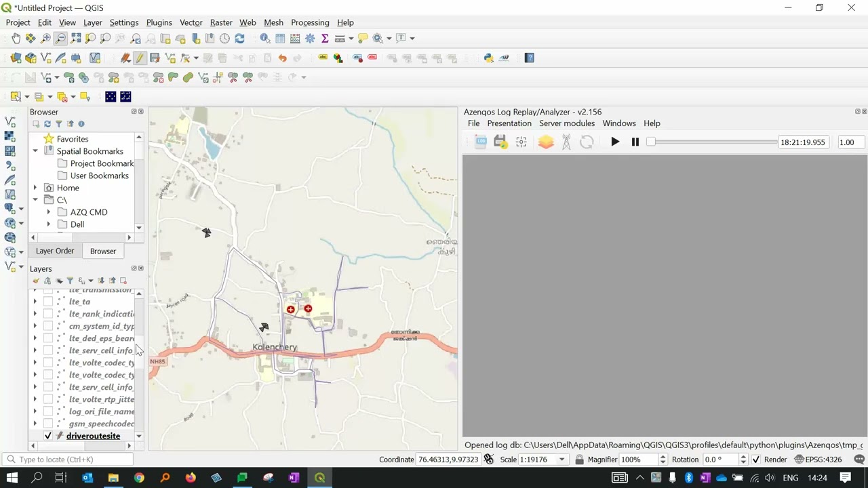The width and height of the screenshot is (868, 488).
Task: Click the first dark blue Azenqos plugin icon
Action: click(111, 97)
